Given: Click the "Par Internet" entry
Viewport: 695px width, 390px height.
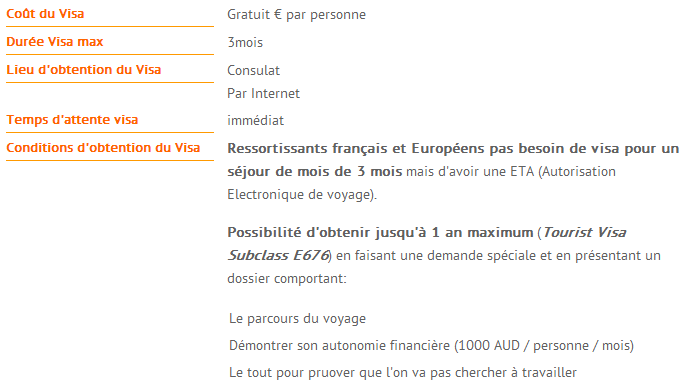Looking at the screenshot, I should tap(263, 94).
